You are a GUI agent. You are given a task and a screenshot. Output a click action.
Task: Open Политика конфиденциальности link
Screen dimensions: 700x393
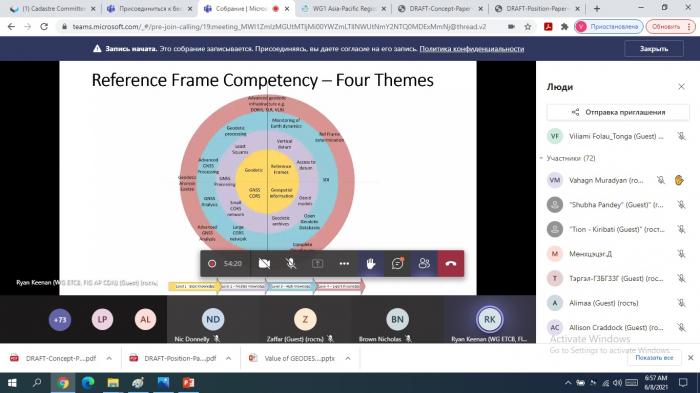pos(471,49)
